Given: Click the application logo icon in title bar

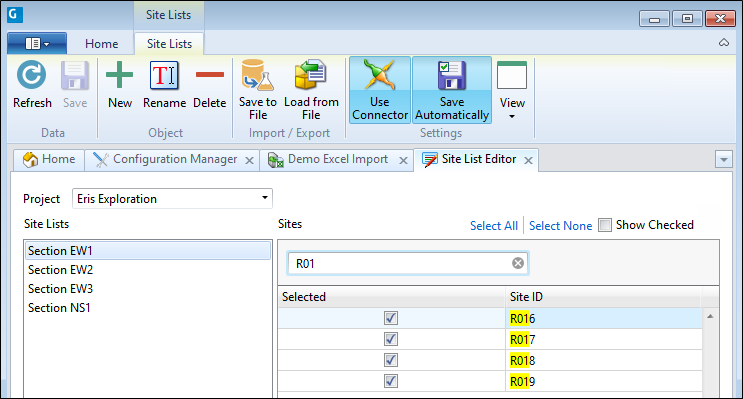Looking at the screenshot, I should coord(15,14).
